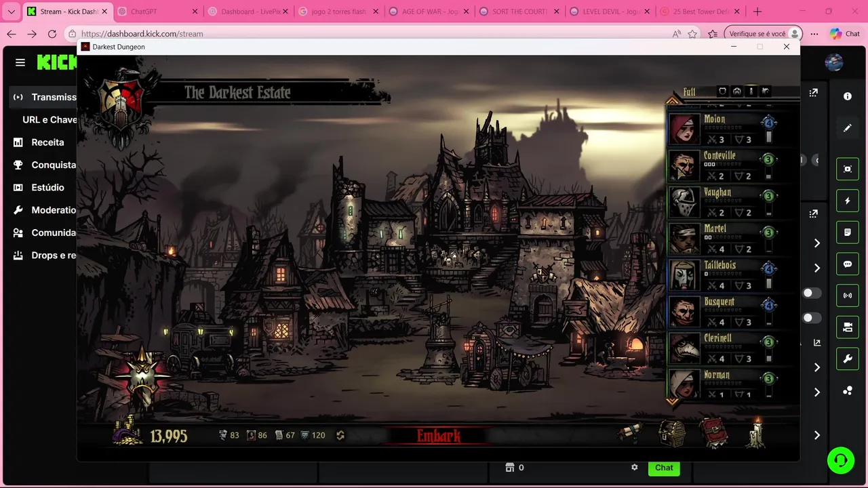
Task: Open the Copilot Chat button in the browser
Action: coord(844,34)
